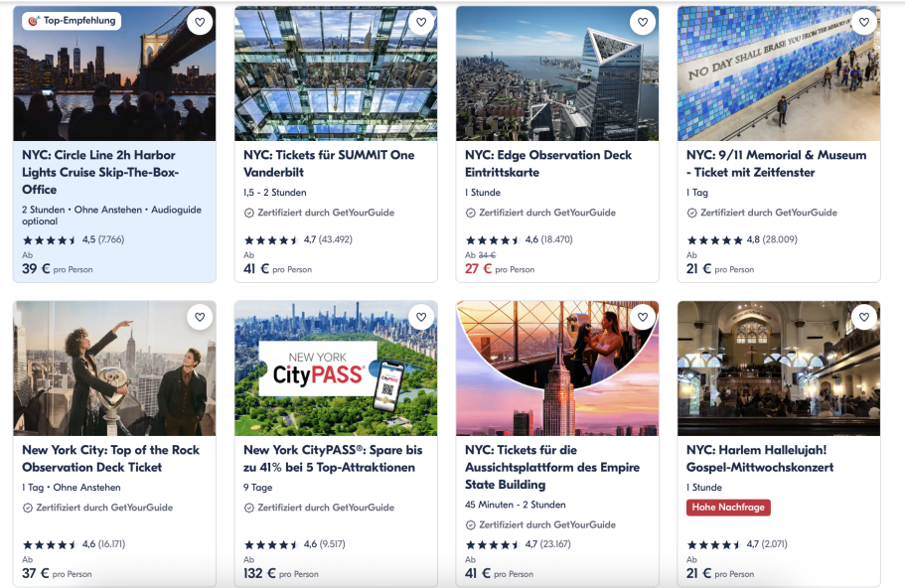Click the '1,5 - 2 Stunden' duration text
The width and height of the screenshot is (905, 588).
[x=275, y=193]
